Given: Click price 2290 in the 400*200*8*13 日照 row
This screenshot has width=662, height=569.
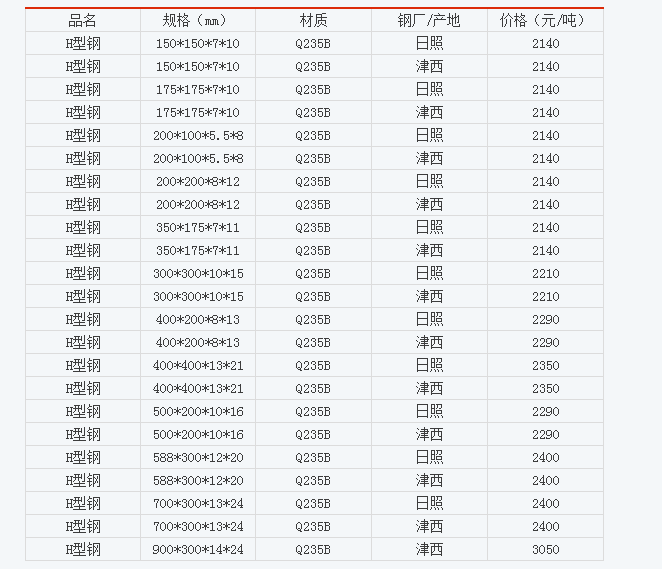Looking at the screenshot, I should [x=545, y=320].
